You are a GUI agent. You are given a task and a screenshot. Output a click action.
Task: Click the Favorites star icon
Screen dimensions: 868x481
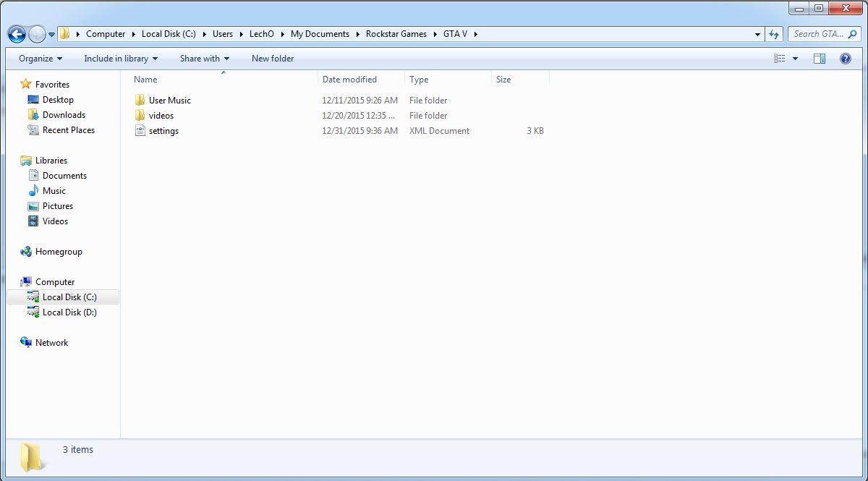[x=26, y=85]
